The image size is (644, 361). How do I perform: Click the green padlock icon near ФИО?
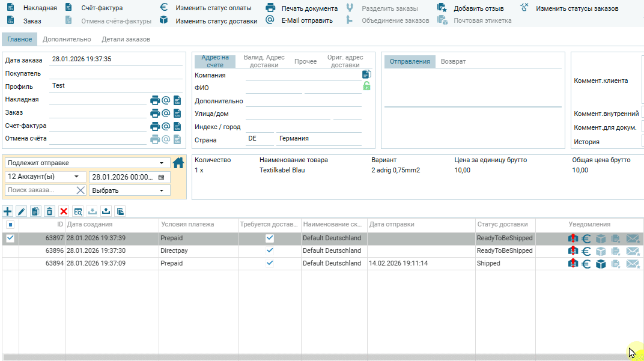click(x=366, y=86)
